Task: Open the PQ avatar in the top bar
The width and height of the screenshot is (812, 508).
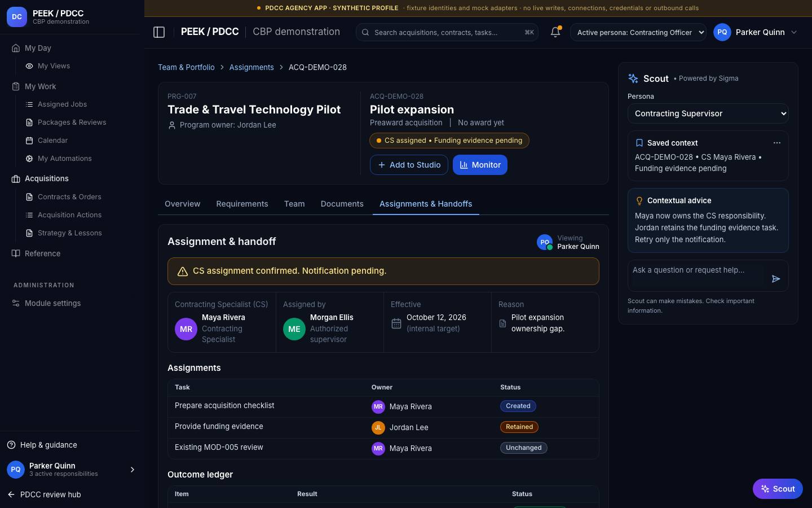Action: click(x=722, y=32)
